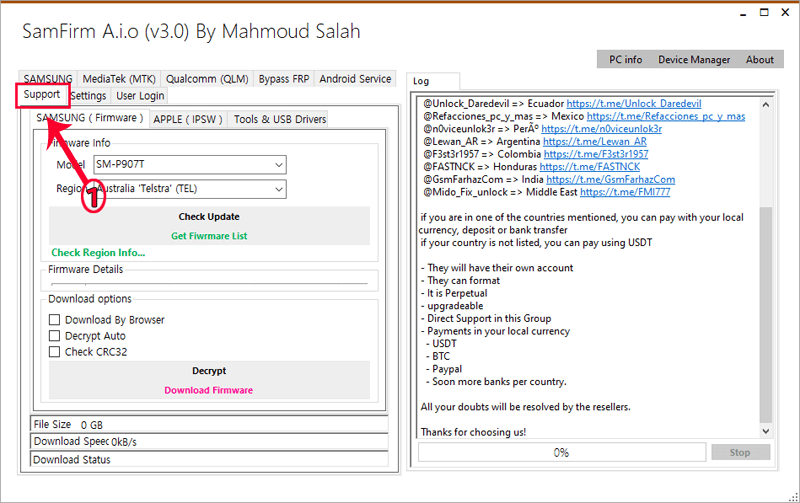
Task: Click Check Region Info... link
Action: pos(98,253)
